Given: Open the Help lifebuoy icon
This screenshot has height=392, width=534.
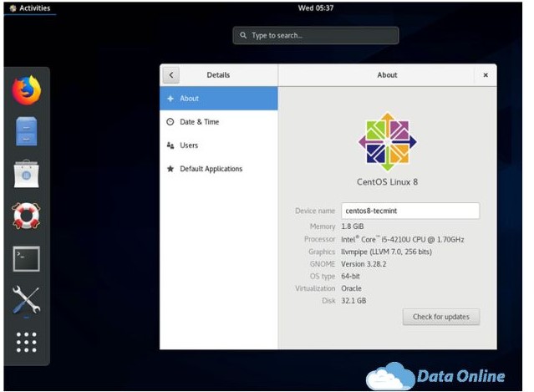Looking at the screenshot, I should point(27,216).
